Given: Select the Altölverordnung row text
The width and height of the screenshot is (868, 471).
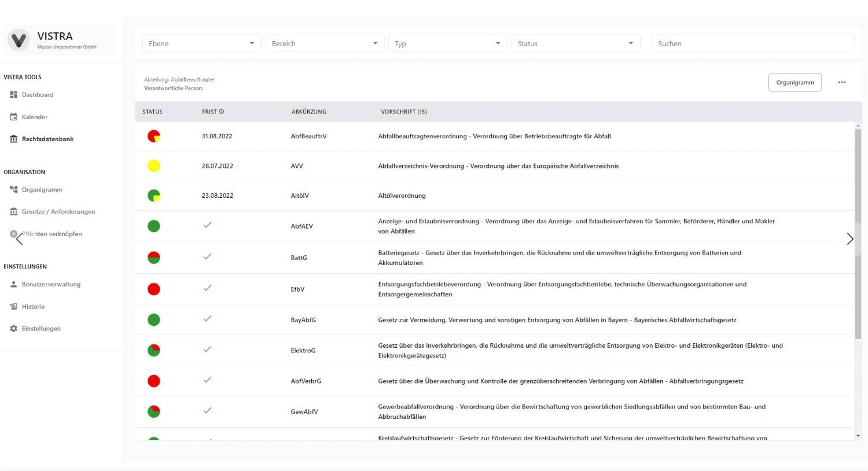Looking at the screenshot, I should point(402,196).
